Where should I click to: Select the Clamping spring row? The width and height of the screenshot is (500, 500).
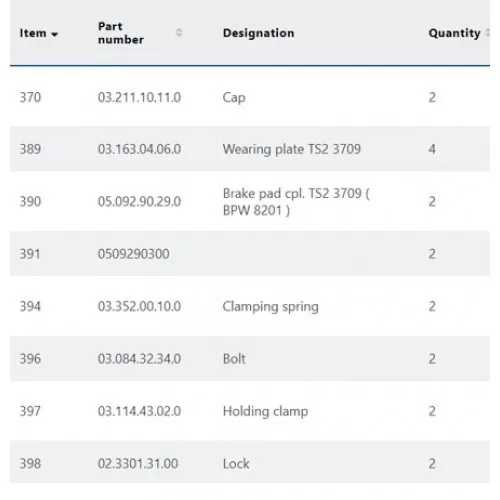tap(250, 306)
